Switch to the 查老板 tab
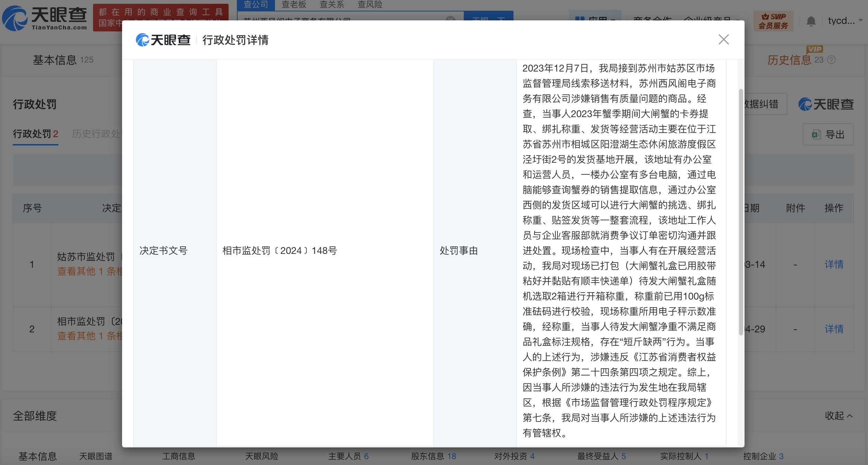868x465 pixels. point(294,4)
